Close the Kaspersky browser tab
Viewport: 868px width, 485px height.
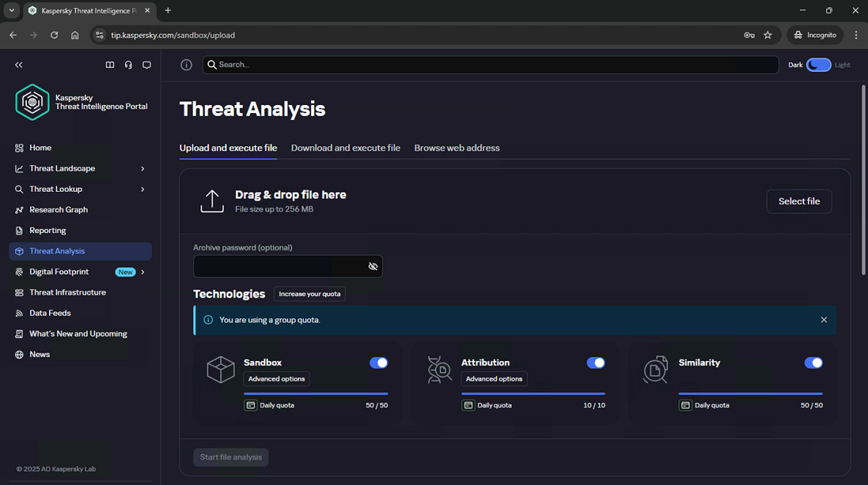pyautogui.click(x=148, y=11)
